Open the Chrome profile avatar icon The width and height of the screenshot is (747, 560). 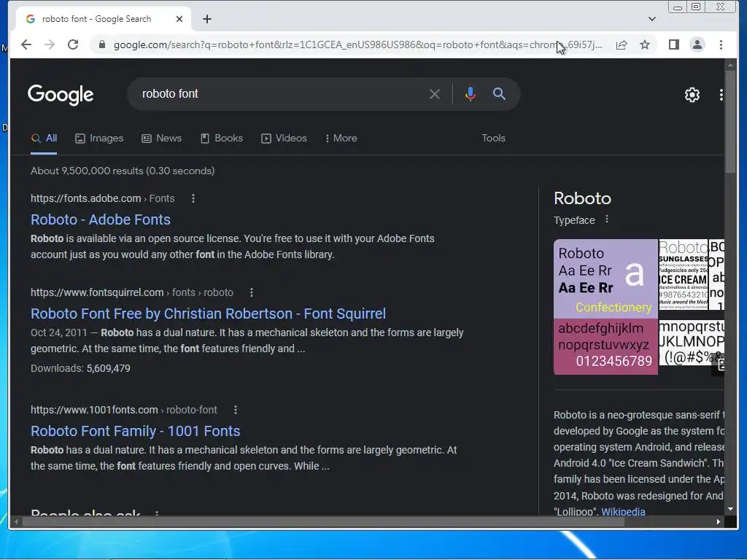(697, 44)
